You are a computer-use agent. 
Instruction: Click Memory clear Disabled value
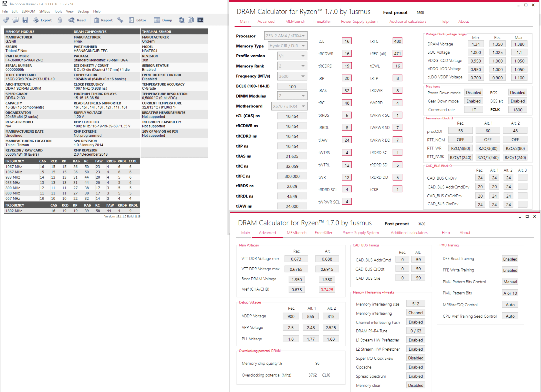(x=416, y=385)
